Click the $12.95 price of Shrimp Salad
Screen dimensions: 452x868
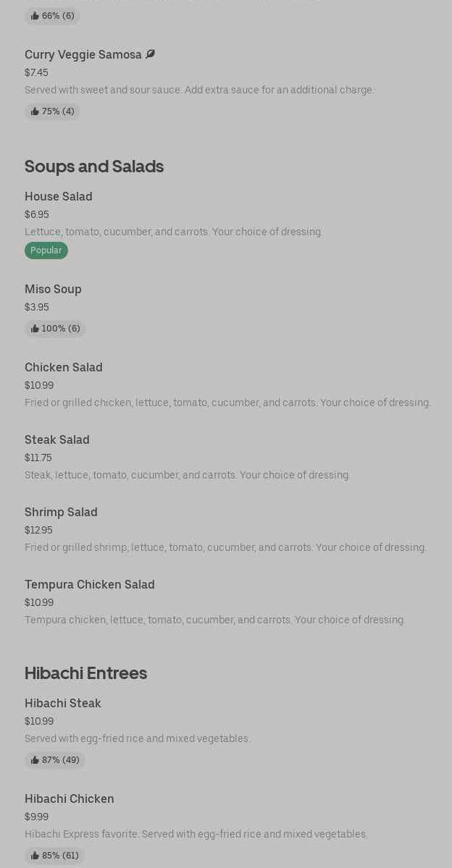(38, 530)
